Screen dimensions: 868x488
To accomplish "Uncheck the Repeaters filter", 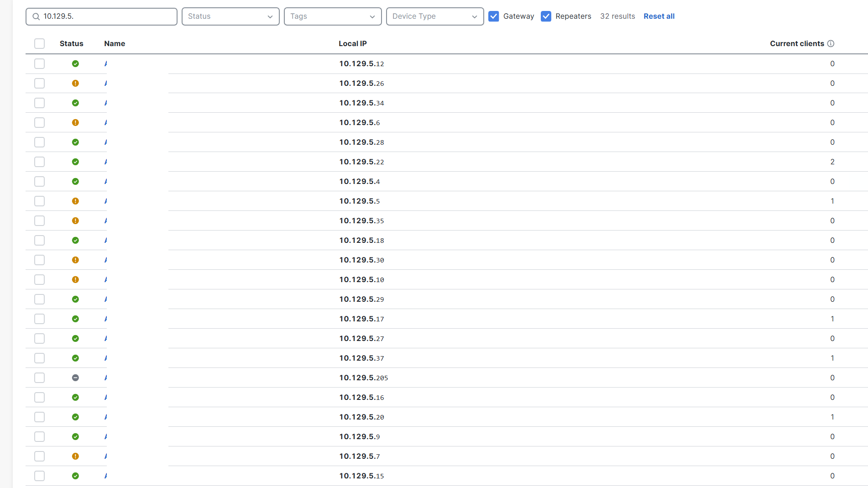I will point(546,16).
